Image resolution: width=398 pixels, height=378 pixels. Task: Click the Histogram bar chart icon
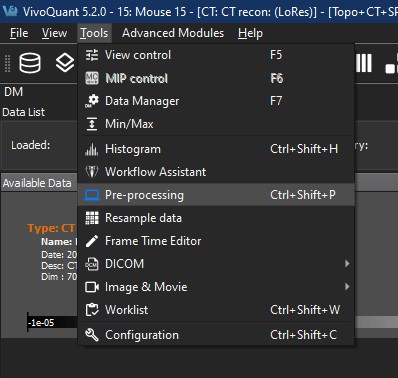[92, 149]
